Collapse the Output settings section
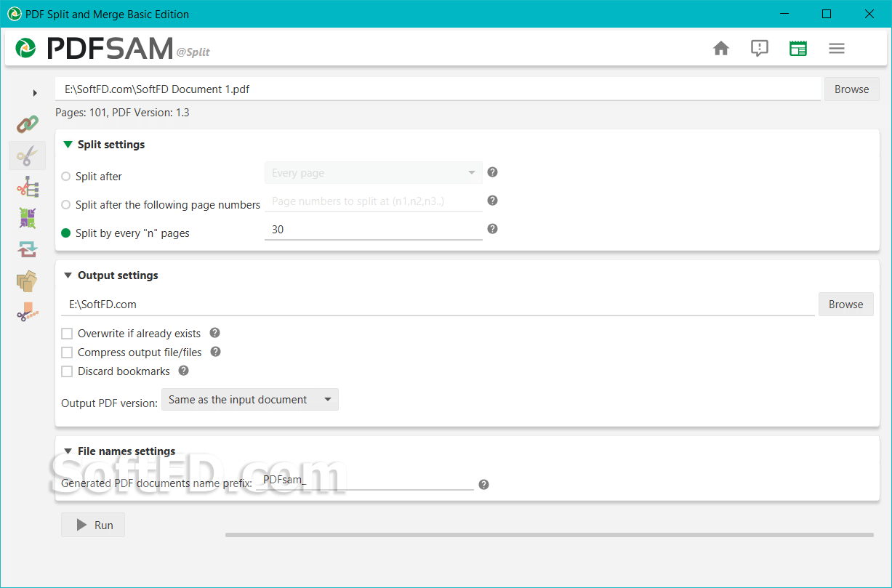The height and width of the screenshot is (588, 892). tap(68, 275)
